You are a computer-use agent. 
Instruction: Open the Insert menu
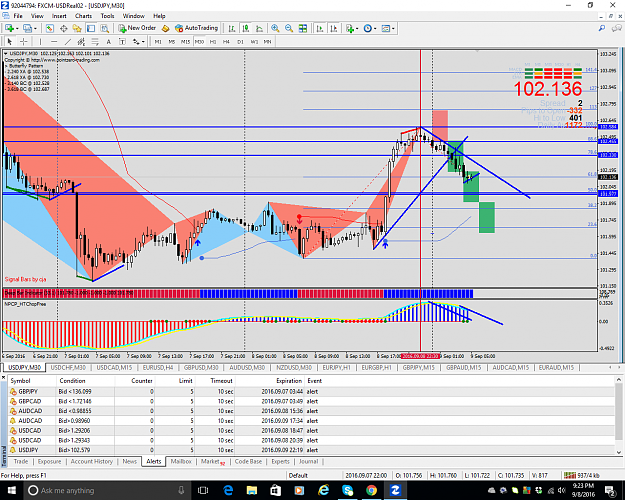(x=59, y=16)
